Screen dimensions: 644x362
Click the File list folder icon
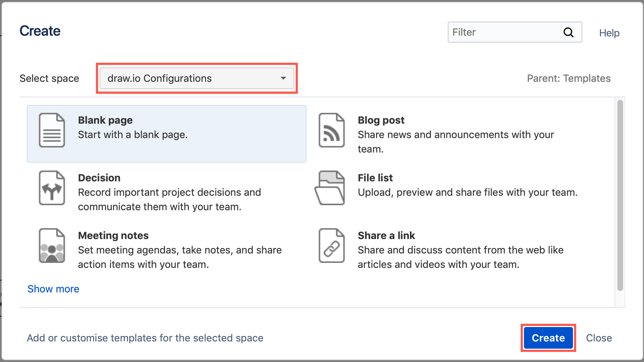point(331,188)
